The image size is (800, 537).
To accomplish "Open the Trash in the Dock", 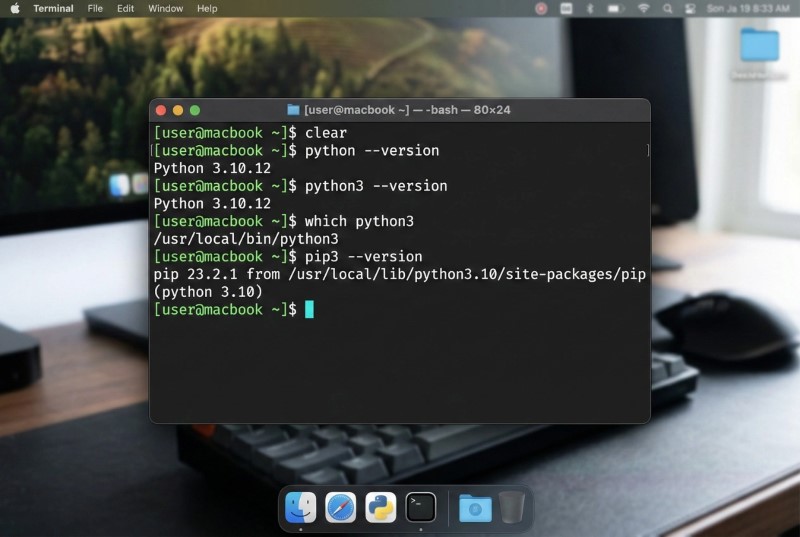I will pos(511,507).
